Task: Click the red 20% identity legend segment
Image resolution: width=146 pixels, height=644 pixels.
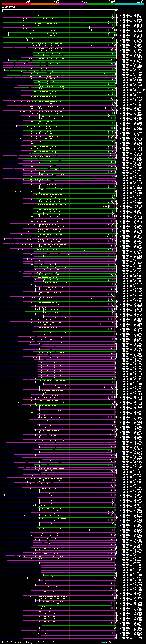Action: (16, 4)
